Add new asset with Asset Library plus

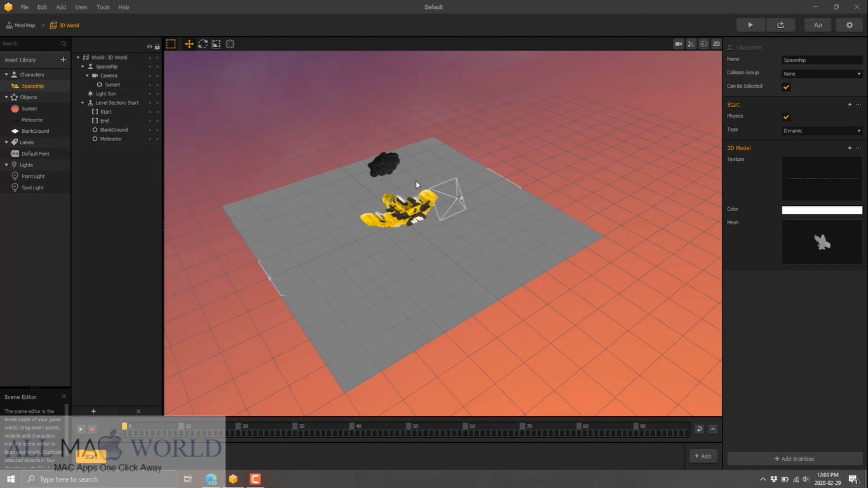63,60
